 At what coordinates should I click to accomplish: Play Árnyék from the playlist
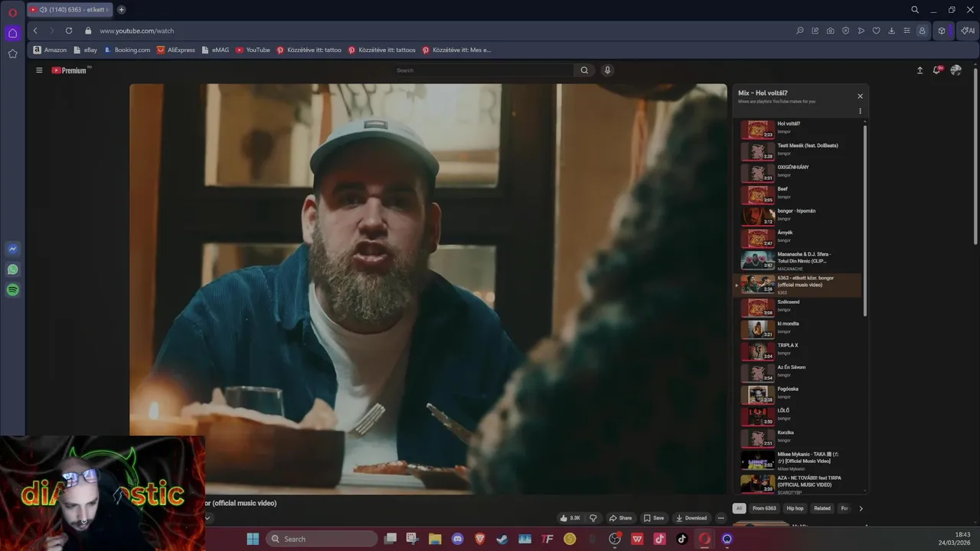point(798,237)
